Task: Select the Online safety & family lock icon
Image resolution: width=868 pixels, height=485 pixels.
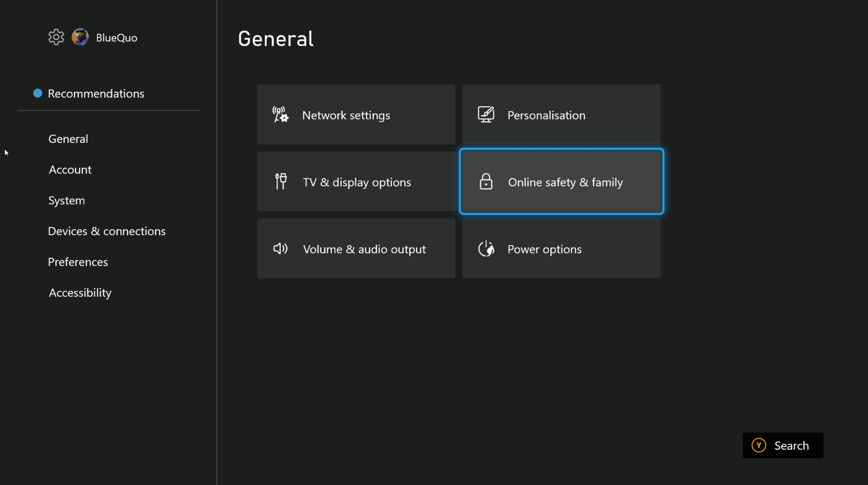Action: [x=486, y=182]
